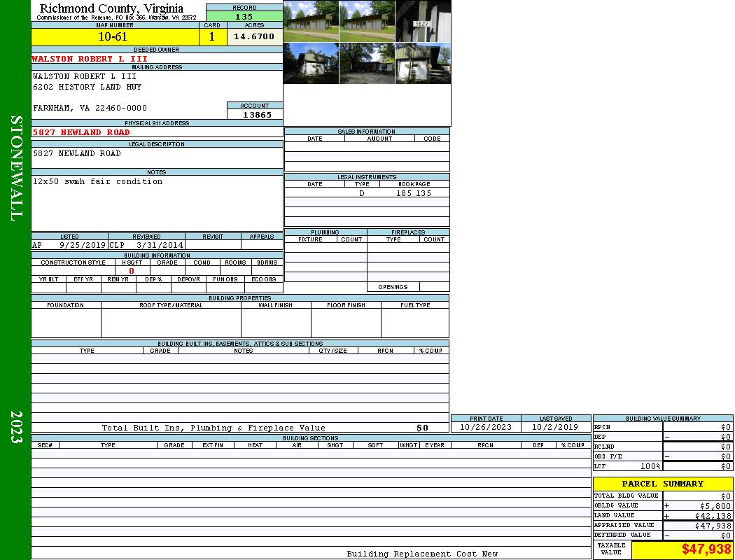Click the OBLDG VALUE amount $5,800
Viewport: 735px width, 560px height.
(x=715, y=506)
